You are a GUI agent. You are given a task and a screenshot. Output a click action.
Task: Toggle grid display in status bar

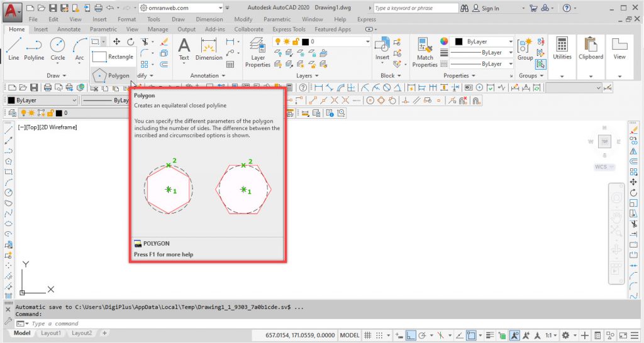(x=369, y=335)
